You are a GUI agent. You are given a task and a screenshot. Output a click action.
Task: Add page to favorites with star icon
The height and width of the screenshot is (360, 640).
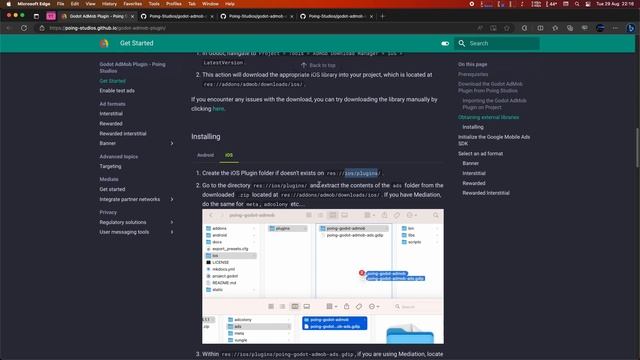(507, 28)
